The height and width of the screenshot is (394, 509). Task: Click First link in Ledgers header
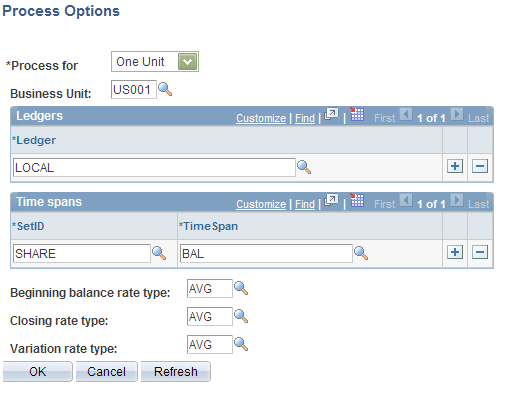point(385,118)
